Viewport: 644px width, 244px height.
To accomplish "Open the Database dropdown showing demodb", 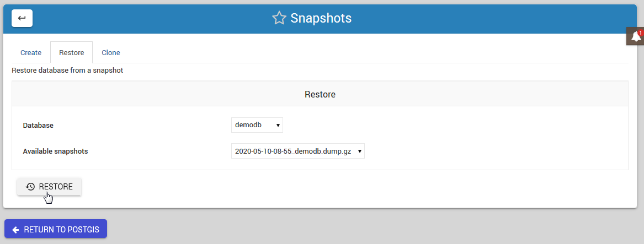I will point(257,126).
